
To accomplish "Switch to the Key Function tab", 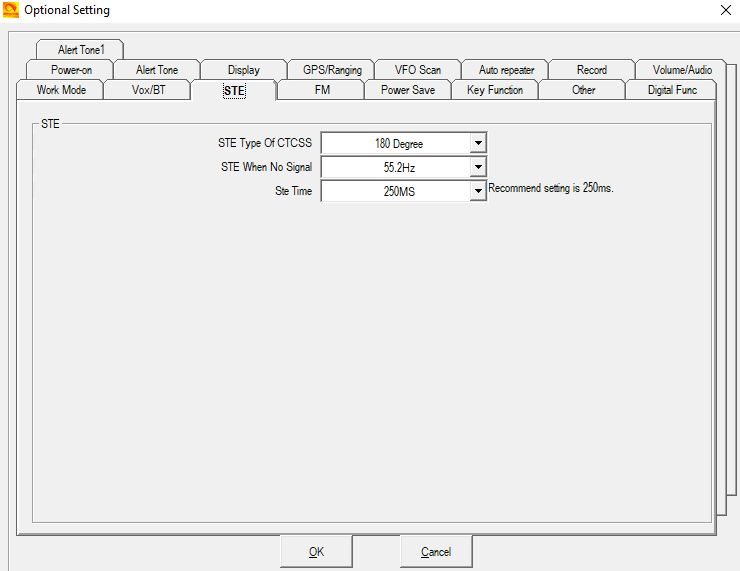I will tap(495, 90).
